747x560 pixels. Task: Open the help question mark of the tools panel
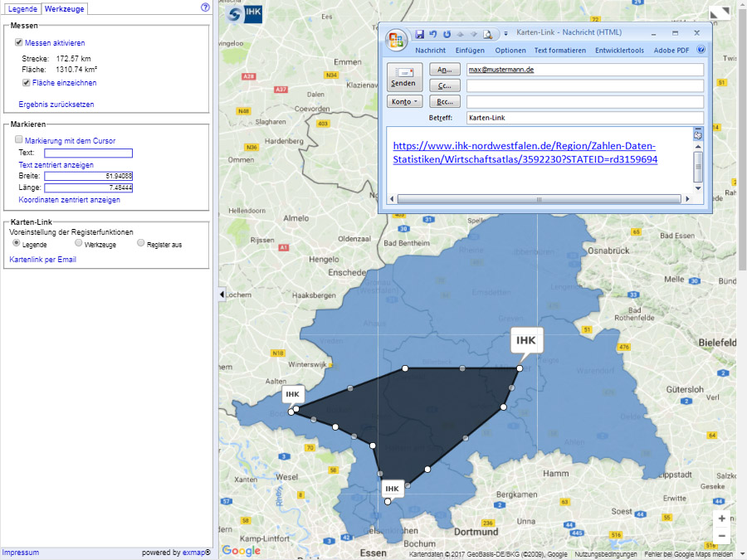click(x=205, y=7)
